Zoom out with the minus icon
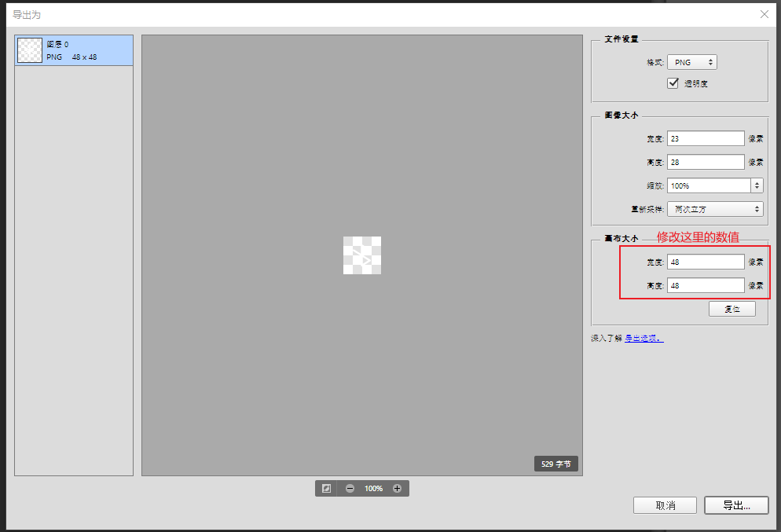The image size is (781, 532). [x=350, y=488]
